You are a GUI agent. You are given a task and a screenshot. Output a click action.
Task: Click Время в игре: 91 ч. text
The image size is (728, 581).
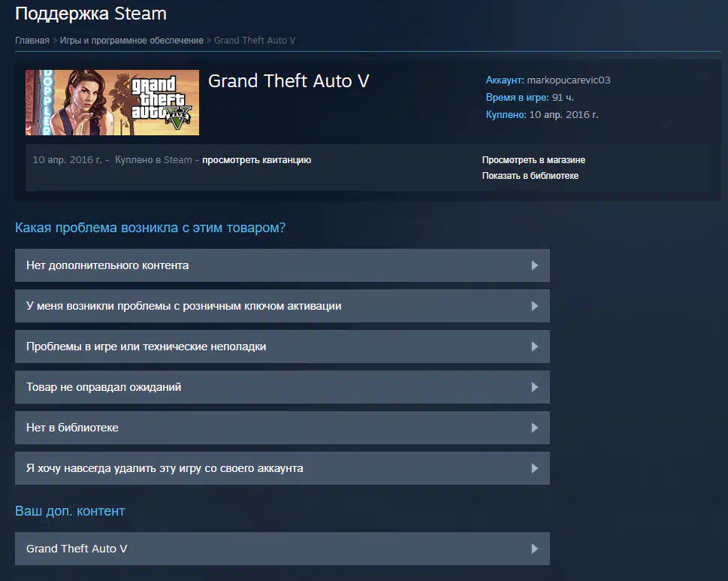(530, 98)
